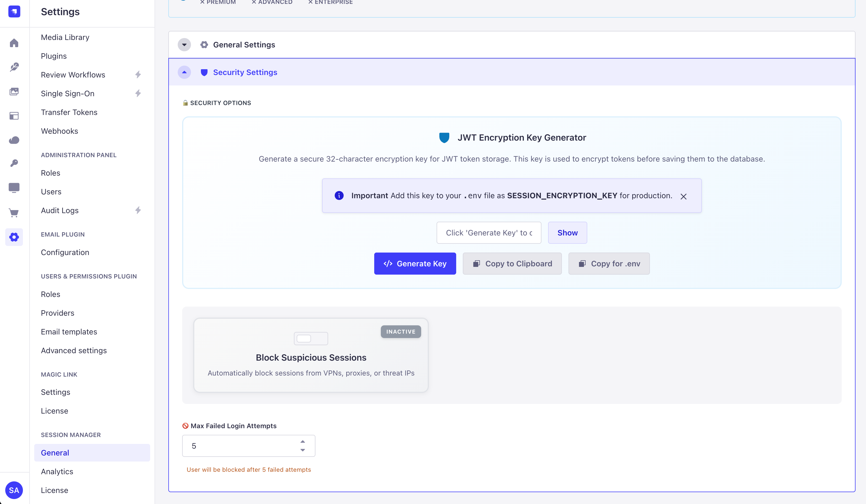Open Webhooks settings

tap(59, 131)
